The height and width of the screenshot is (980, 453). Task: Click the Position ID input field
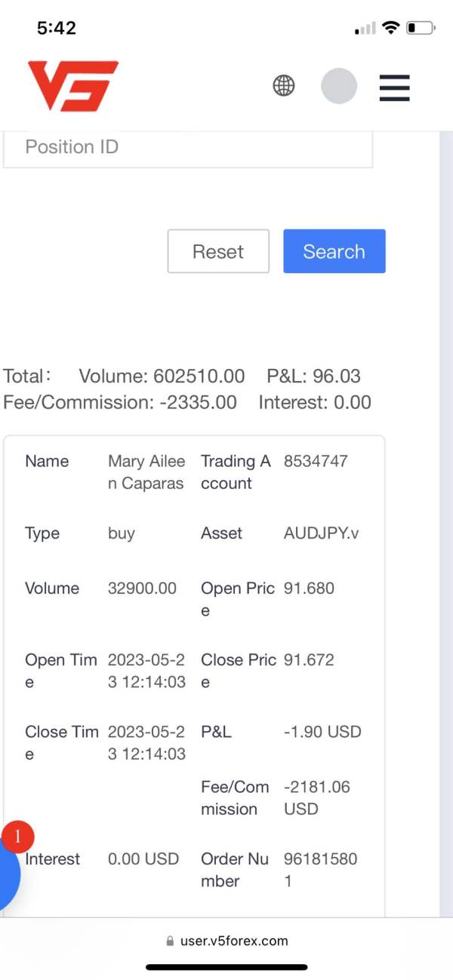point(187,147)
